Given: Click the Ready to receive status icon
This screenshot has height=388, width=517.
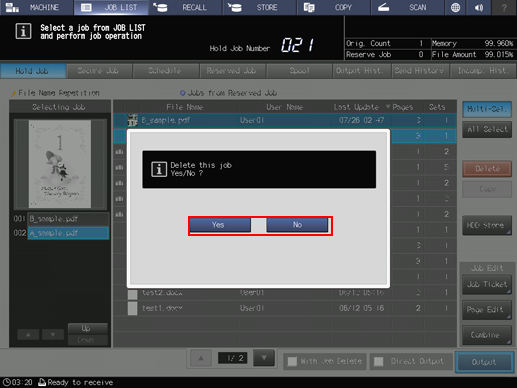Looking at the screenshot, I should point(42,382).
